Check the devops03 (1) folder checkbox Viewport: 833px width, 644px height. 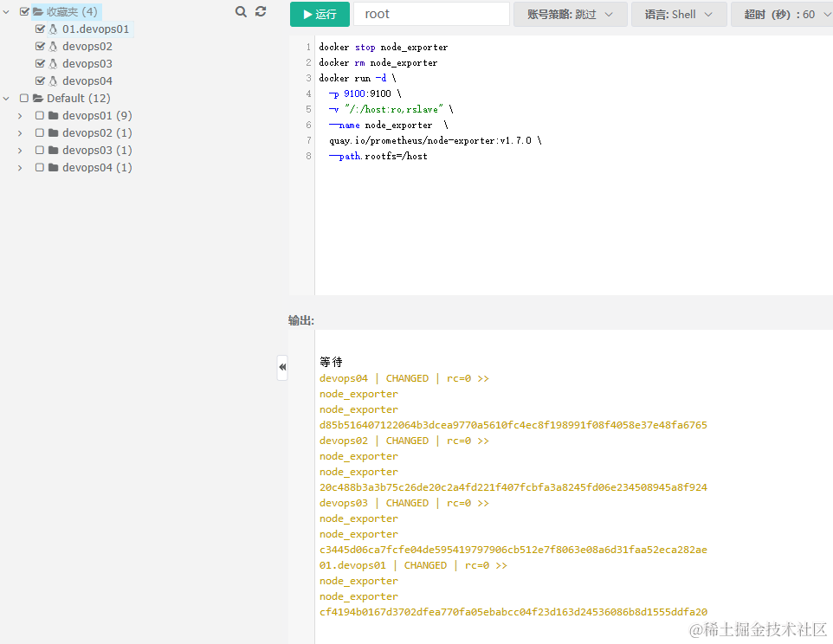coord(39,151)
